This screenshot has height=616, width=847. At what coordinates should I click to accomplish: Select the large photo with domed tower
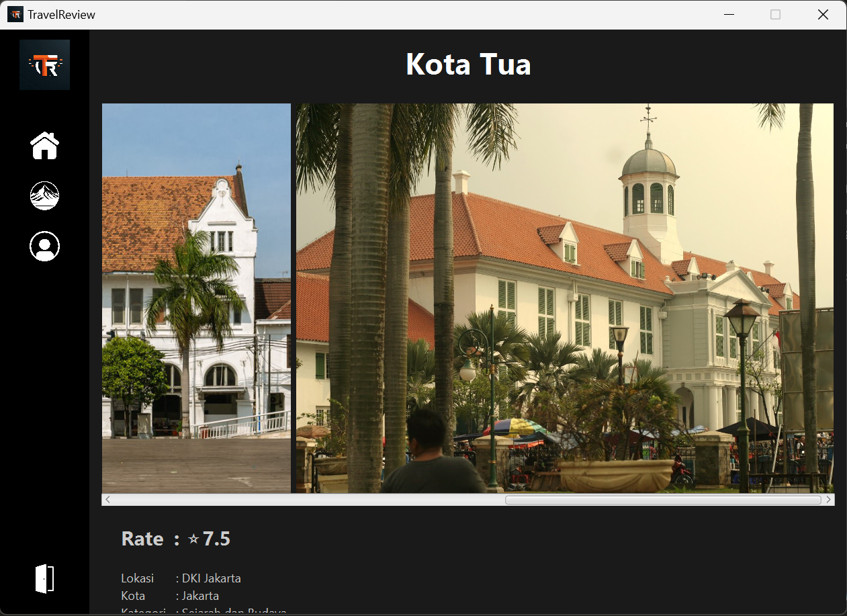click(564, 298)
